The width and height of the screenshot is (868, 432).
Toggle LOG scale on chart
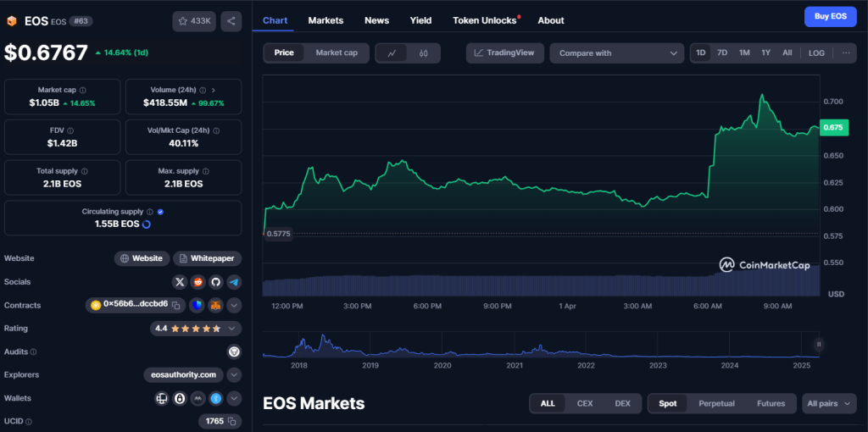click(x=816, y=53)
